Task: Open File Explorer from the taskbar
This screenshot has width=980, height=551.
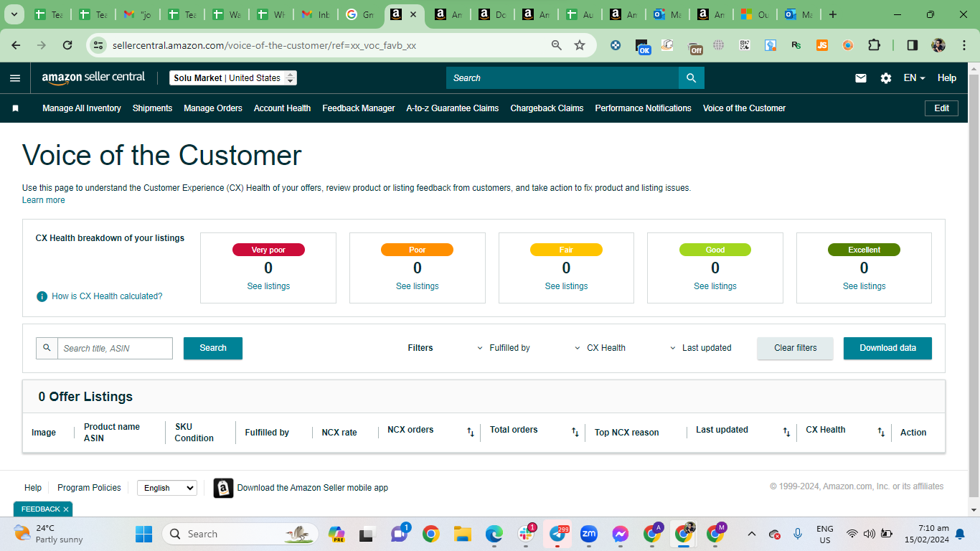Action: pos(463,534)
